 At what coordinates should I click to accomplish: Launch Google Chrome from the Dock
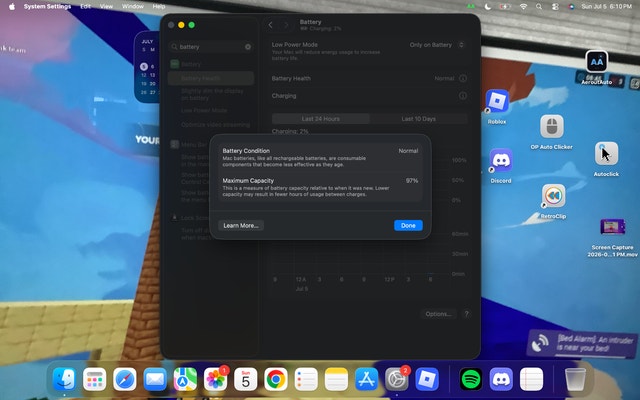point(276,379)
